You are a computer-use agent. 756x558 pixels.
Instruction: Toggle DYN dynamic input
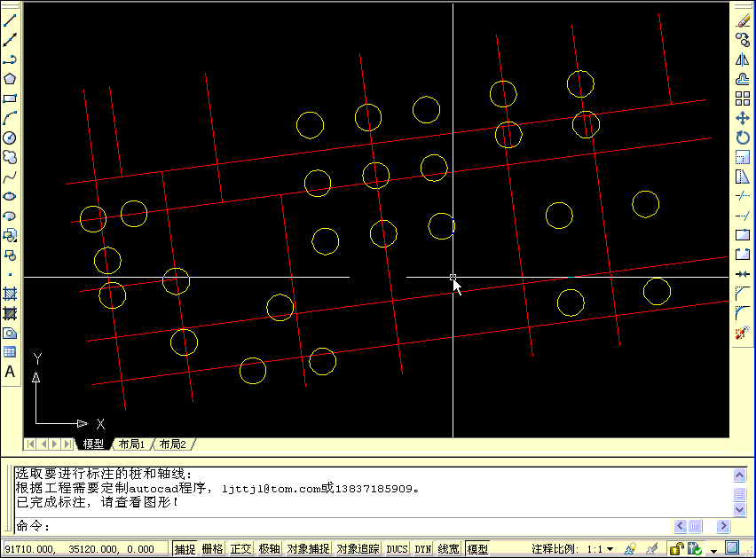tap(423, 549)
